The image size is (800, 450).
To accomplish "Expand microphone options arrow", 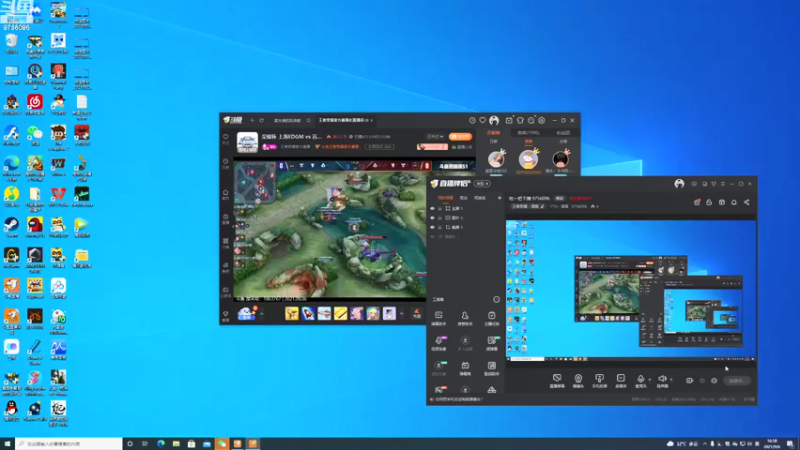I will [649, 380].
